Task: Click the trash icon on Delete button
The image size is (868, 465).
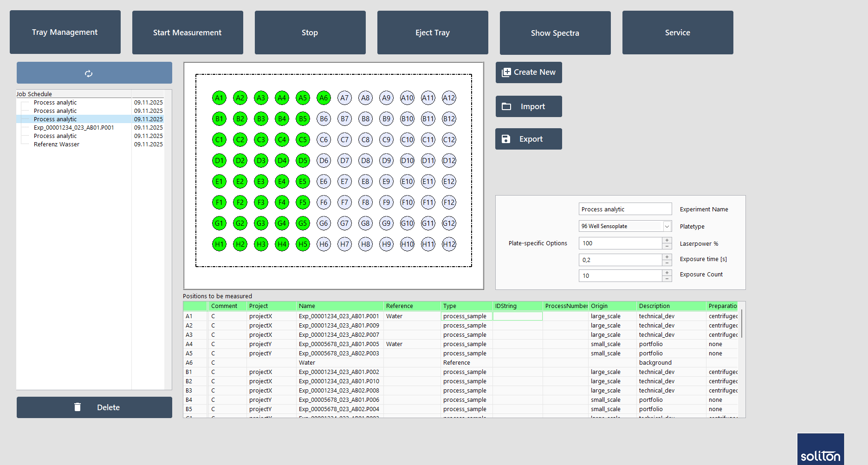Action: pyautogui.click(x=78, y=407)
